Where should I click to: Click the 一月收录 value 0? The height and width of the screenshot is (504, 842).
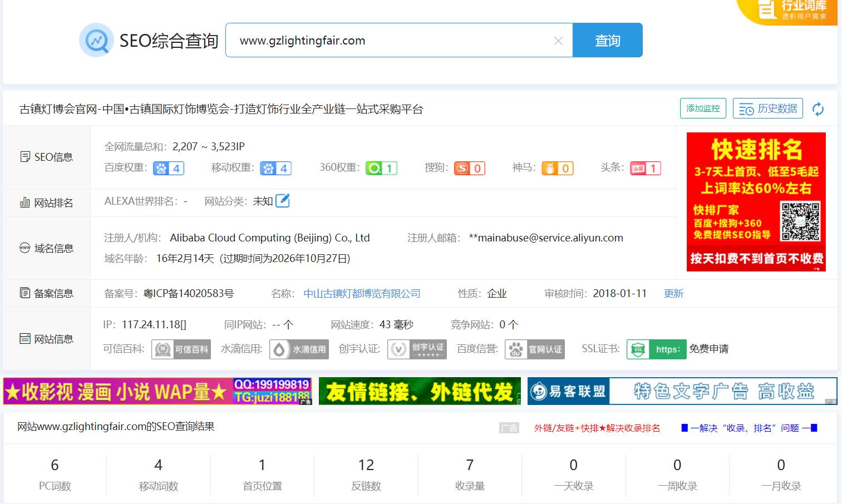point(781,465)
